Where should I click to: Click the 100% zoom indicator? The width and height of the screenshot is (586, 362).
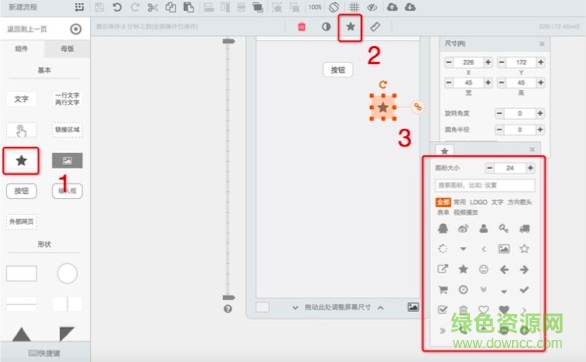(x=315, y=7)
